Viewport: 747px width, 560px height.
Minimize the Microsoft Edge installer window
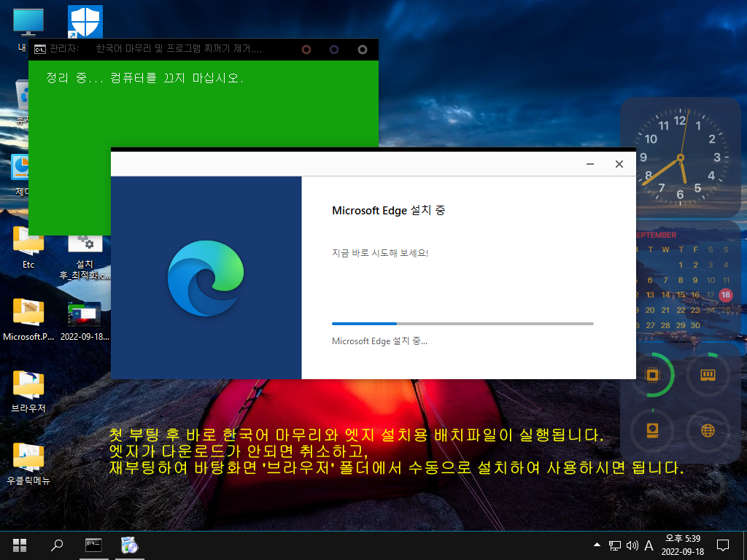pyautogui.click(x=589, y=164)
